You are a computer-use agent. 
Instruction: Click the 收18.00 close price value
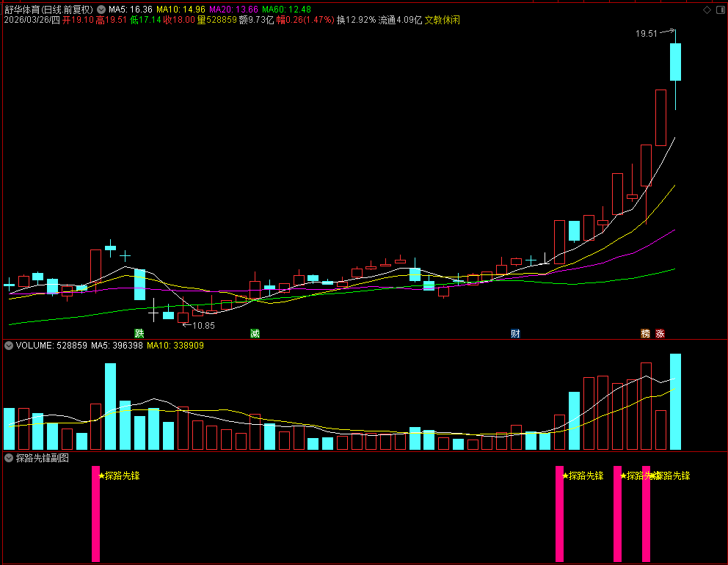pos(179,20)
